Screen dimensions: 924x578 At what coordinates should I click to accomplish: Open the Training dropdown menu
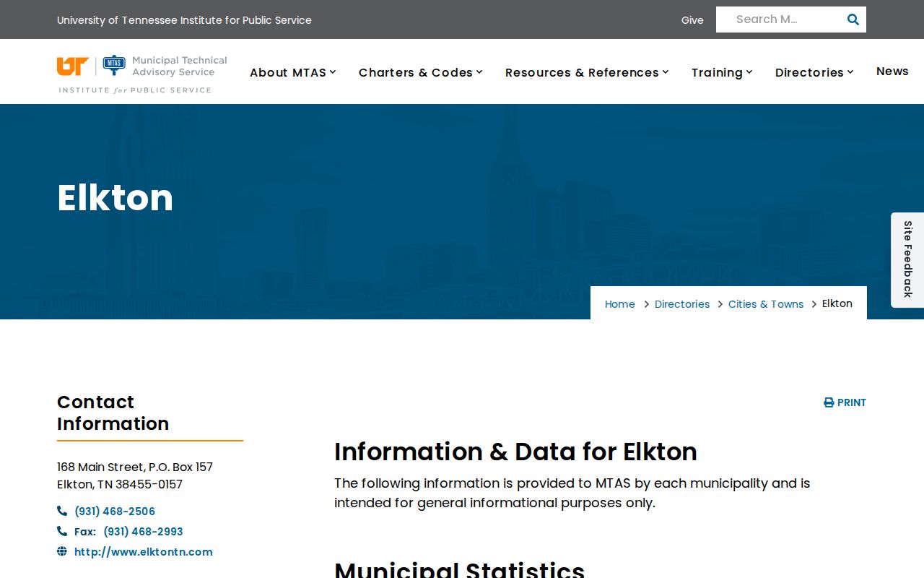pyautogui.click(x=722, y=72)
